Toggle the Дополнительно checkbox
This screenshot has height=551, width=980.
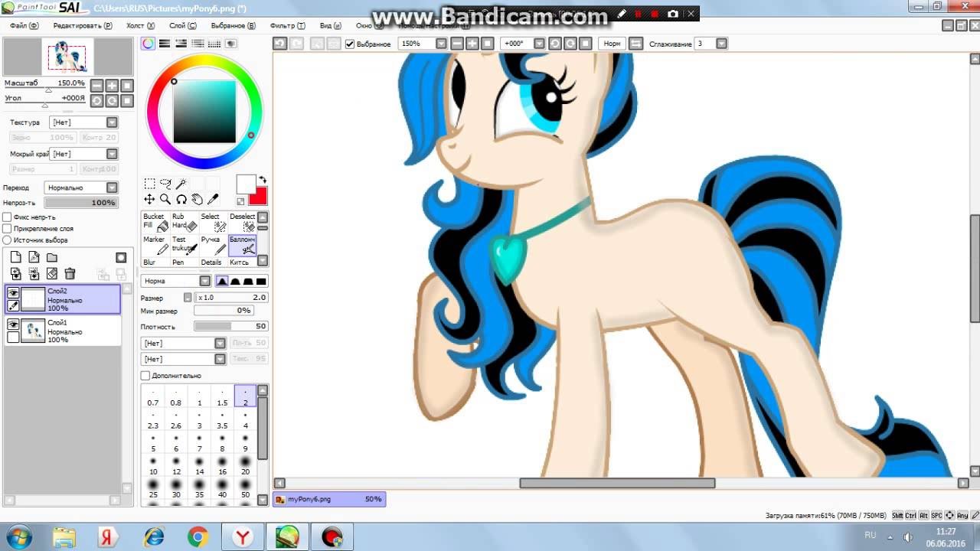click(x=145, y=376)
